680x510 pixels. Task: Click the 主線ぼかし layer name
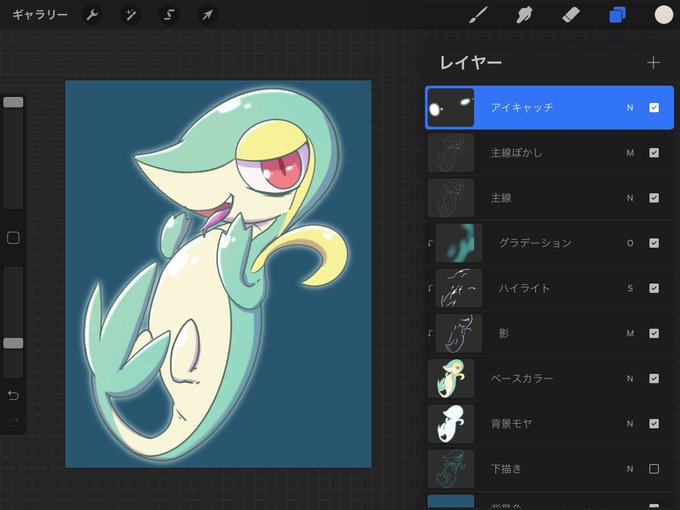tap(517, 153)
